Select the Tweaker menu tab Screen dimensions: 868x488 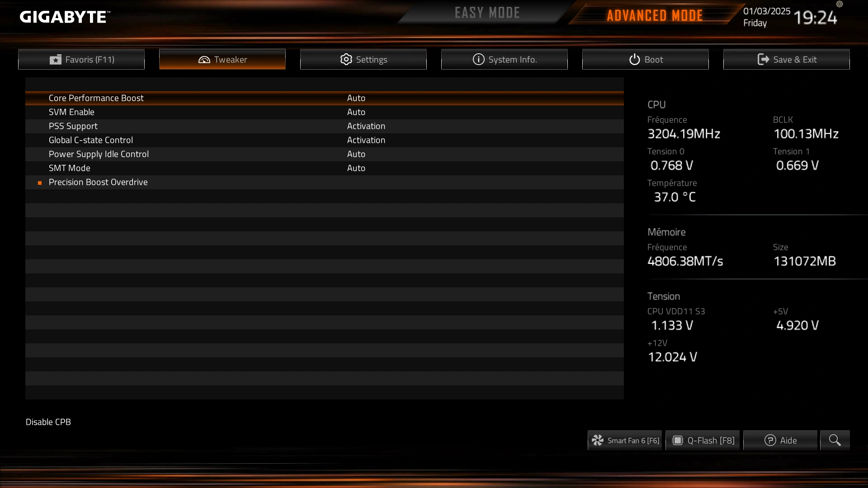(222, 59)
